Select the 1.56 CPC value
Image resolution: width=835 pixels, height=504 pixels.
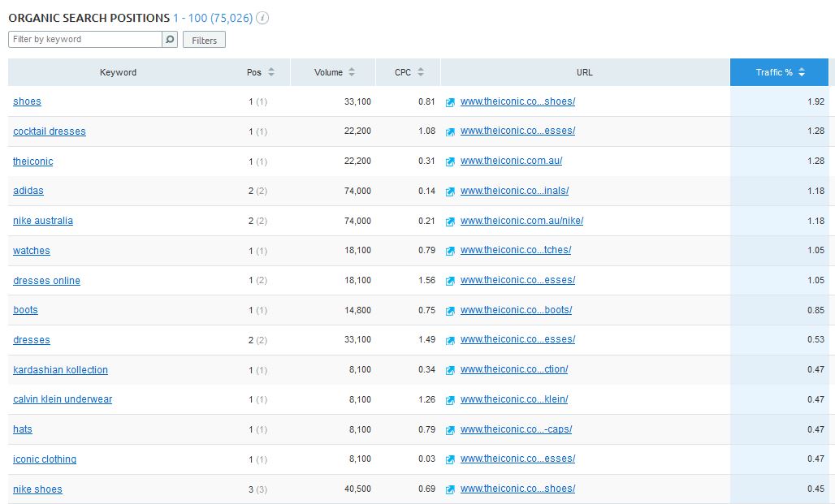click(x=426, y=280)
